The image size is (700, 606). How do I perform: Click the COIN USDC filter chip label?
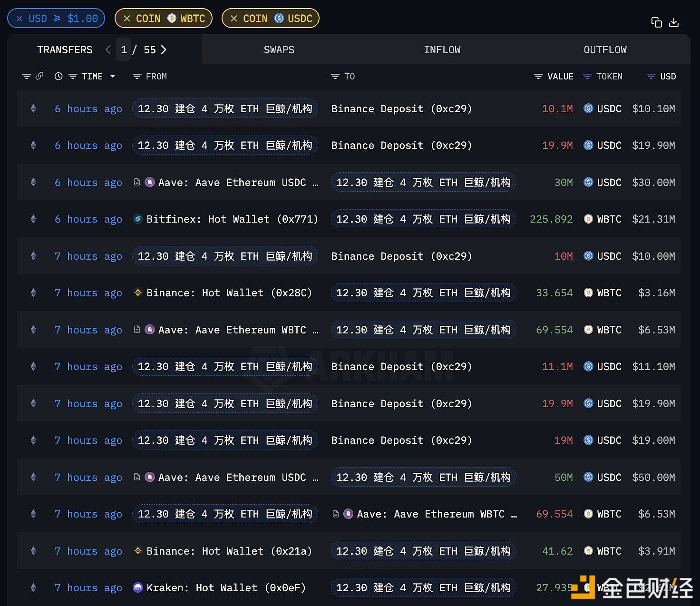point(278,19)
